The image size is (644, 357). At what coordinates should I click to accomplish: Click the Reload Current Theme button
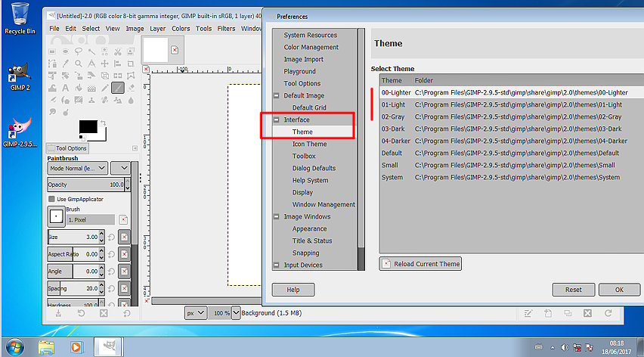pyautogui.click(x=420, y=264)
